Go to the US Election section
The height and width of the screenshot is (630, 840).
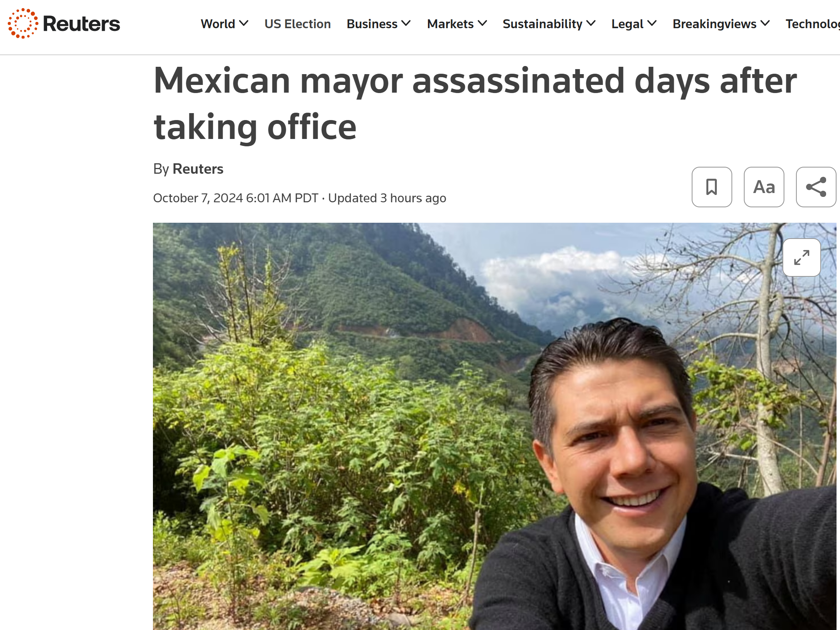pyautogui.click(x=297, y=24)
